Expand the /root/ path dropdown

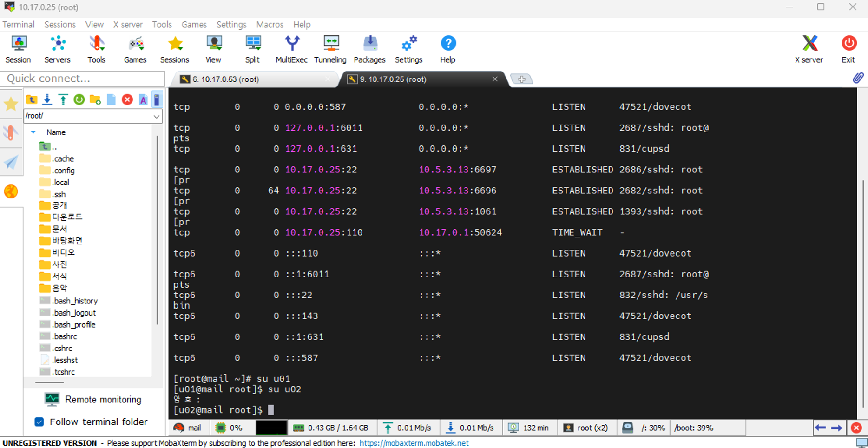click(157, 116)
